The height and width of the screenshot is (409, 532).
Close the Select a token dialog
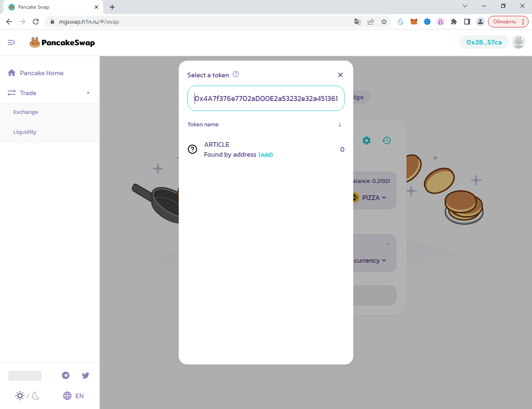click(x=340, y=75)
